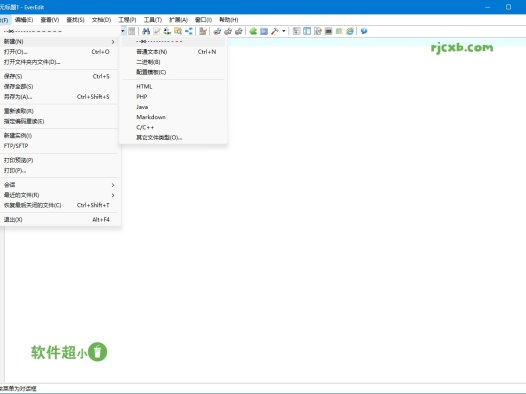Screen dimensions: 526x394
Task: Select 新建(N) in File menu
Action: (x=60, y=42)
